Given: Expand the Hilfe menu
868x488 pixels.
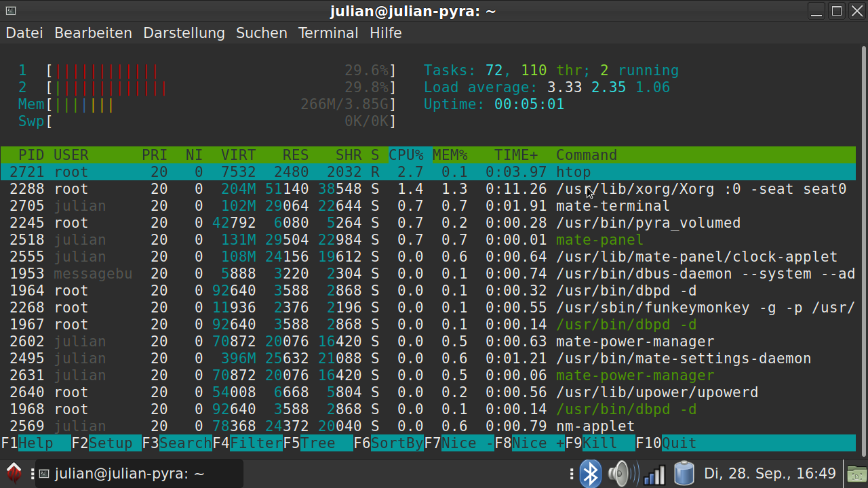Looking at the screenshot, I should [x=385, y=33].
